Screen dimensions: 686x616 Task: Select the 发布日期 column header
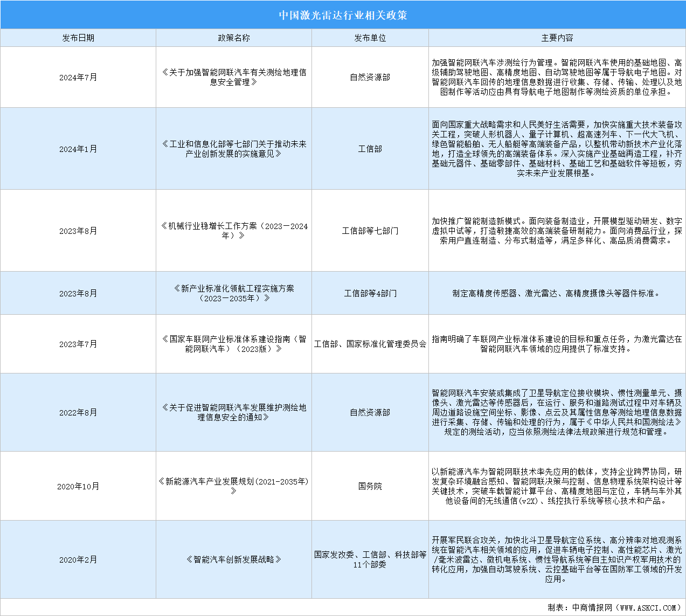(x=78, y=38)
